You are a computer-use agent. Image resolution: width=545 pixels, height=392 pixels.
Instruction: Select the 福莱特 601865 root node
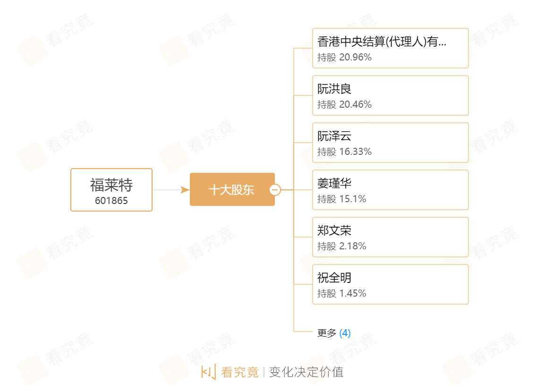coord(111,190)
